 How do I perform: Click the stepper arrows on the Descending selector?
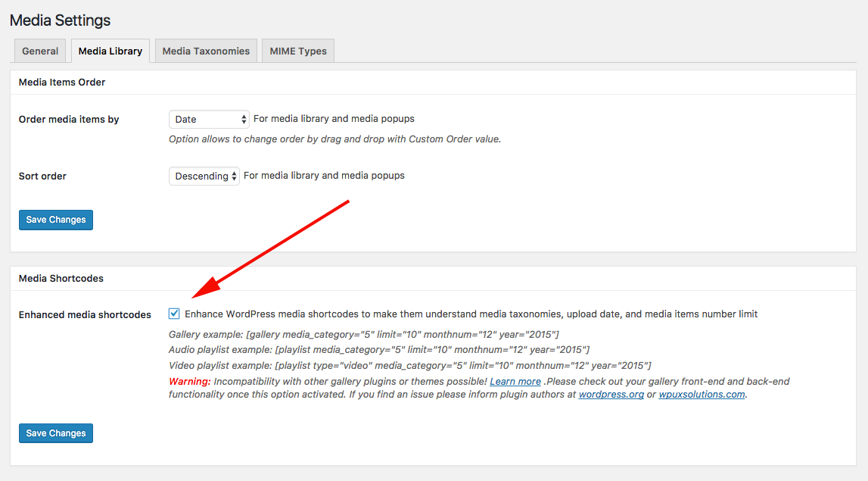pos(233,175)
